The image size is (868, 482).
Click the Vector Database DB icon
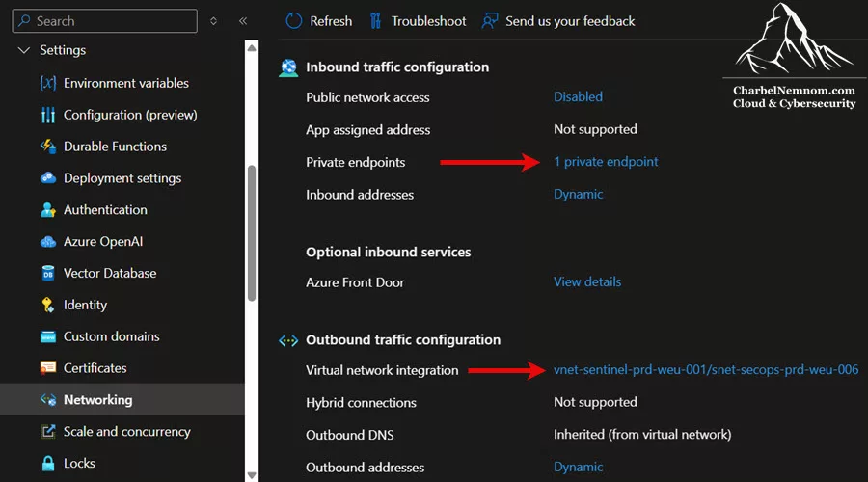(48, 274)
